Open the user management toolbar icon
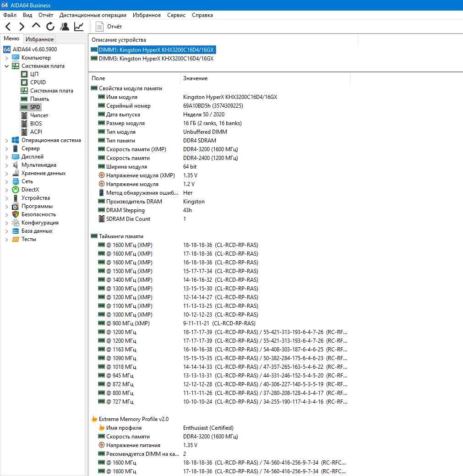This screenshot has width=463, height=476. pyautogui.click(x=64, y=27)
